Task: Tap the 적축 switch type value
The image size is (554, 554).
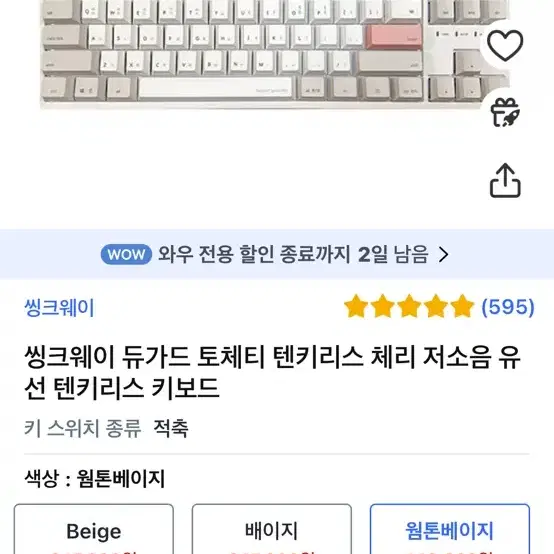Action: click(x=171, y=428)
